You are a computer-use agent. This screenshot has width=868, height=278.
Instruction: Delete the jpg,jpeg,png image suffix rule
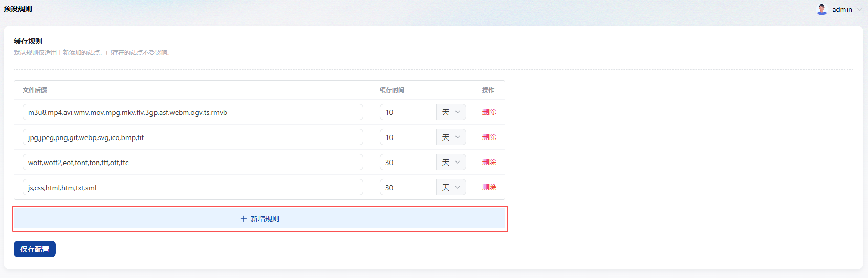click(x=489, y=137)
